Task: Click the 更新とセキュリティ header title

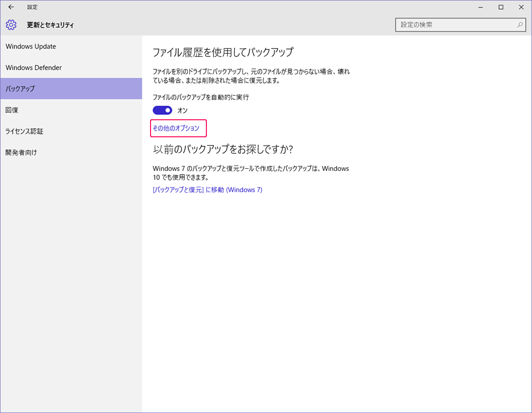Action: (x=50, y=25)
